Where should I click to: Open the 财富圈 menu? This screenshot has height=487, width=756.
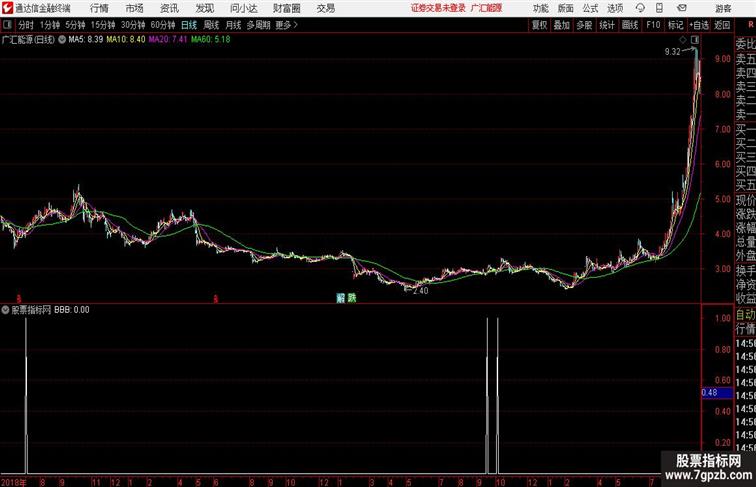286,8
